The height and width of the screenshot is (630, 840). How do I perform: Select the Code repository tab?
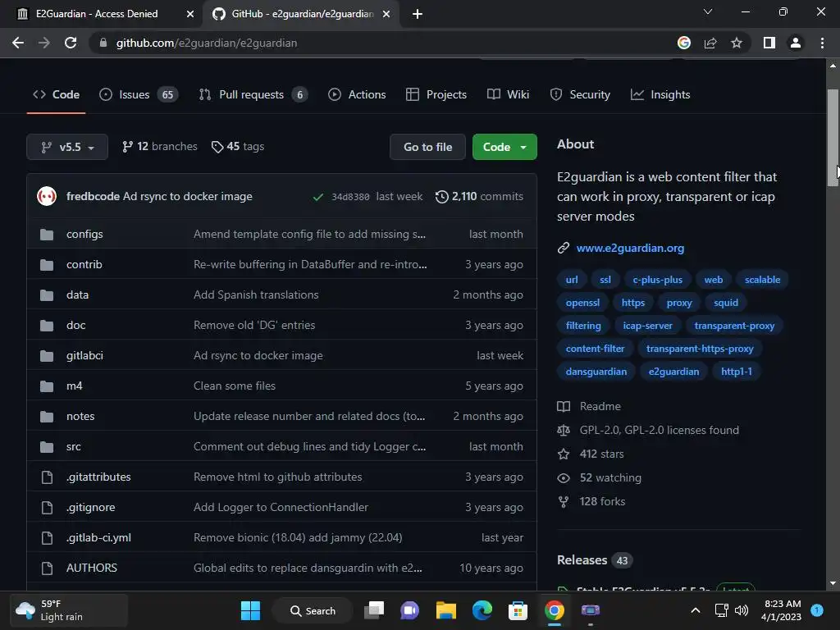(57, 95)
